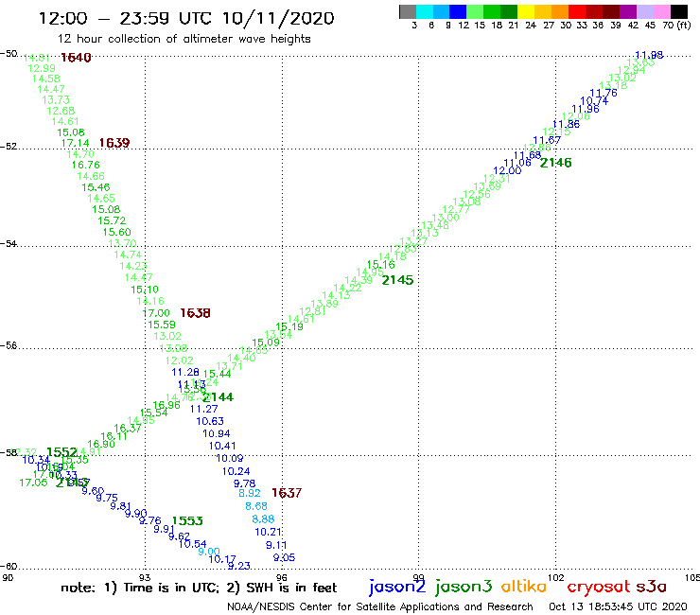Click the 1640 time marker
This screenshot has width=700, height=615.
(76, 57)
